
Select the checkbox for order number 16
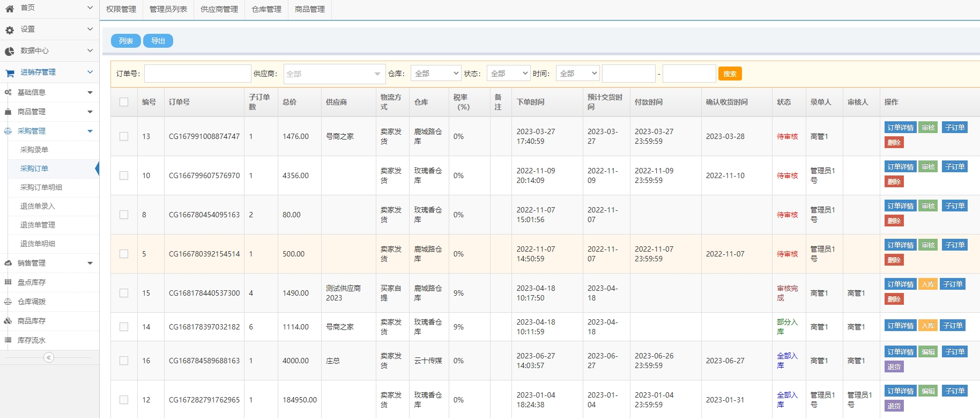click(124, 361)
